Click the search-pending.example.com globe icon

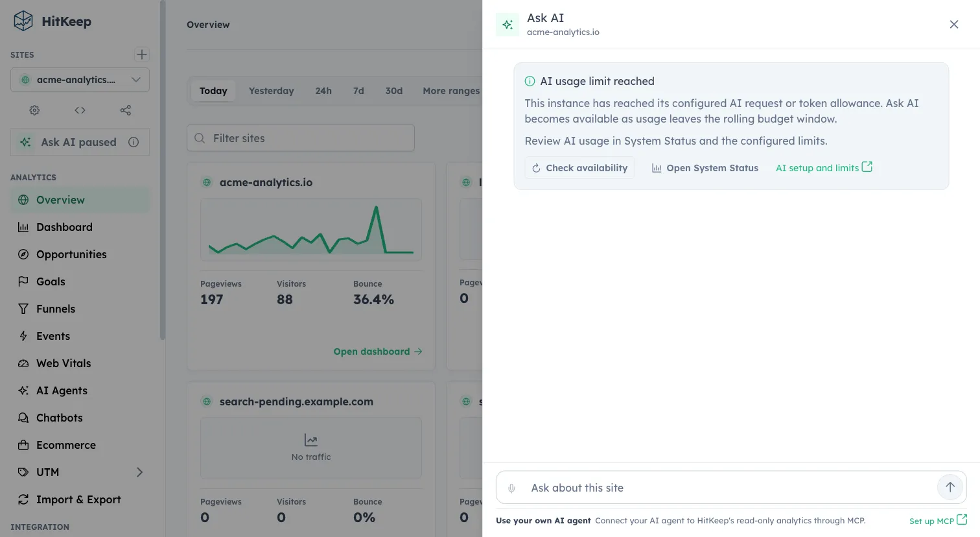pyautogui.click(x=207, y=402)
